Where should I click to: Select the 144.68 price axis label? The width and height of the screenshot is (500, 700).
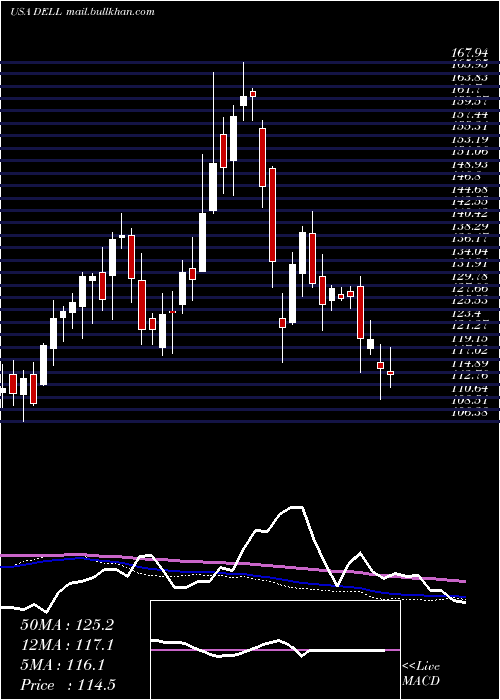click(x=469, y=190)
